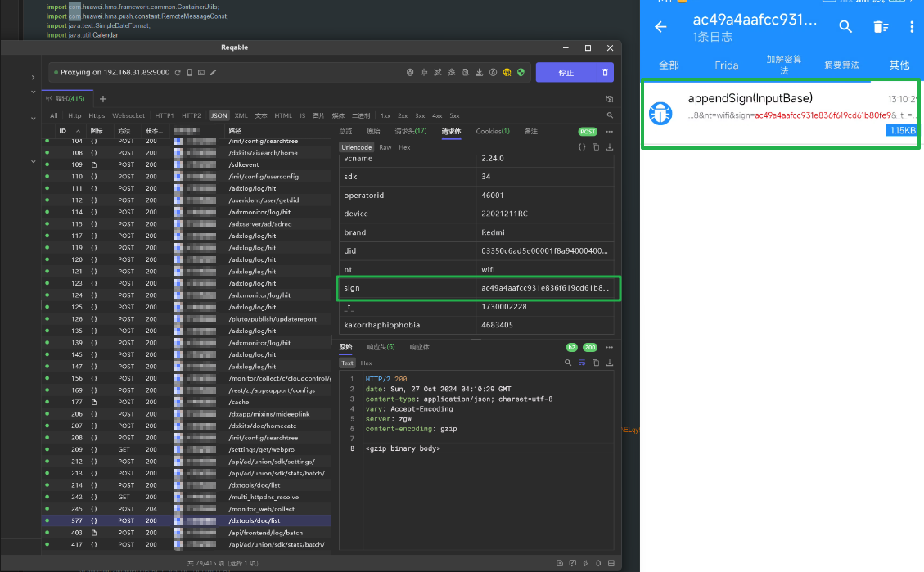Switch request body view to Raw
Viewport: 924px width, 572px height.
tap(385, 147)
